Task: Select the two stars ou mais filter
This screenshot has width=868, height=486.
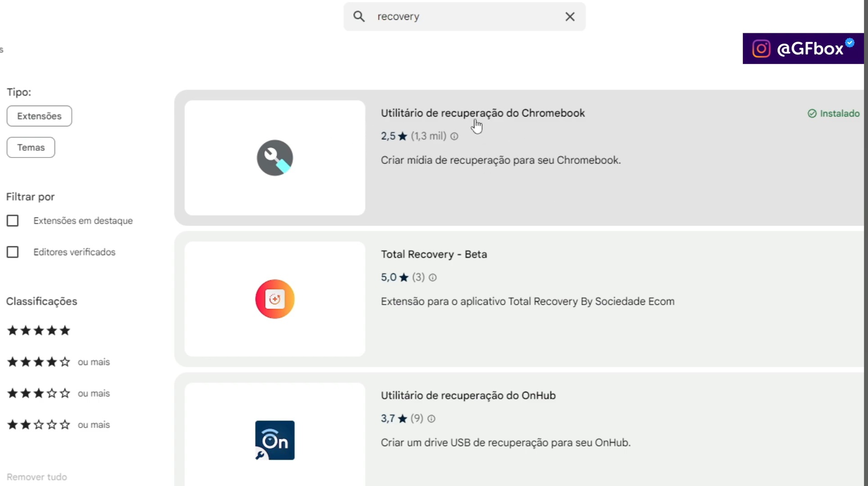Action: [x=38, y=424]
